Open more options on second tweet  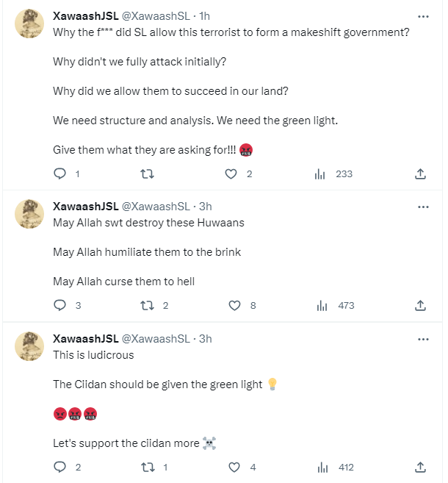pos(423,207)
